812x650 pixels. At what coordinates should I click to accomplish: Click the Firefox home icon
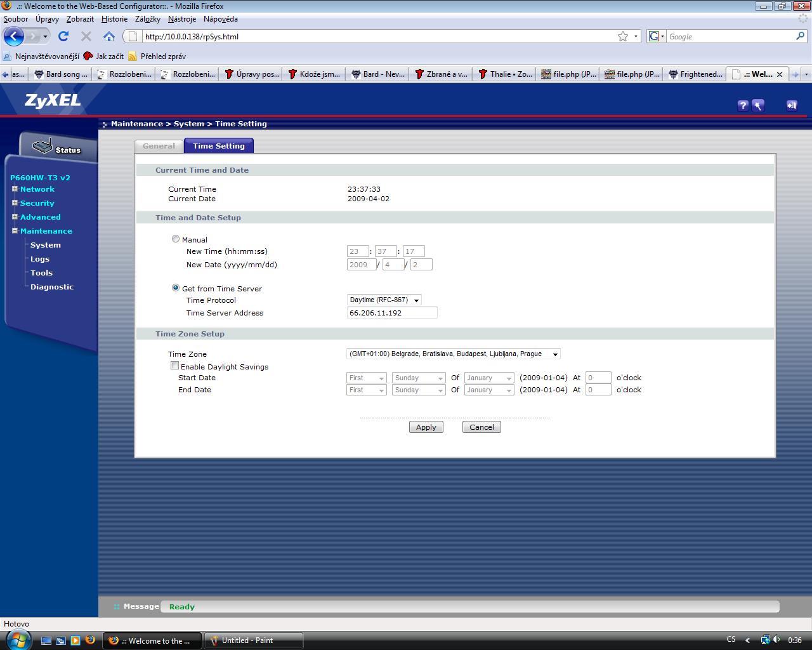(109, 36)
